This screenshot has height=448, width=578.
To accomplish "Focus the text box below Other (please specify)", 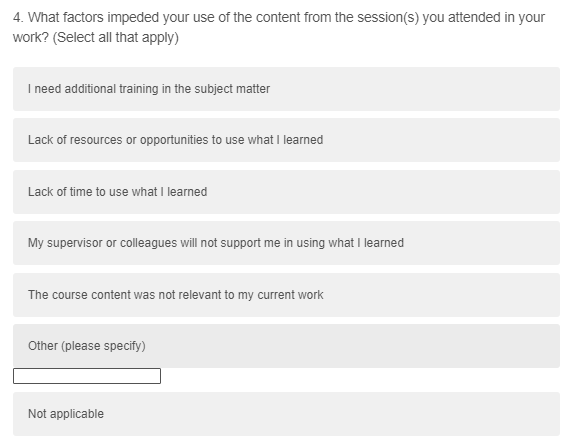I will click(x=87, y=376).
